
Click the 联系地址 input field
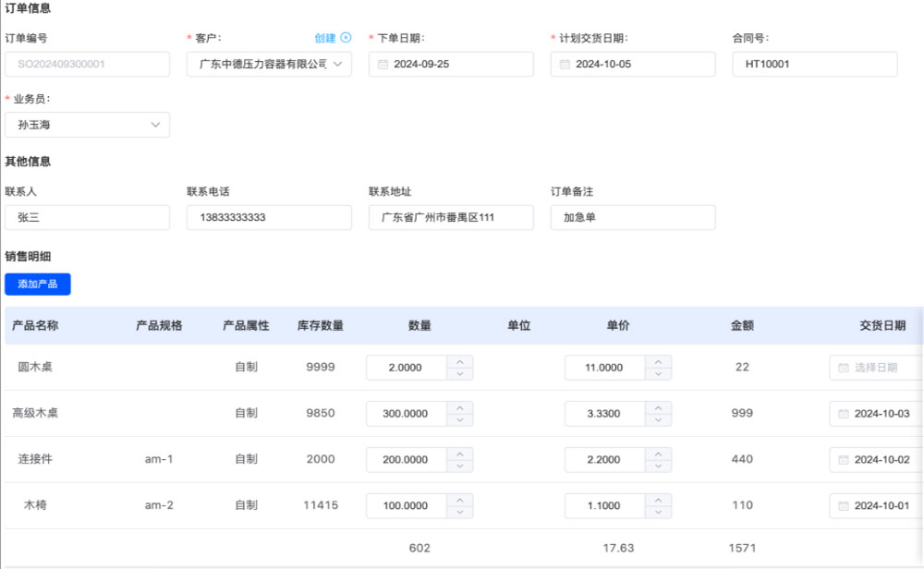[450, 218]
